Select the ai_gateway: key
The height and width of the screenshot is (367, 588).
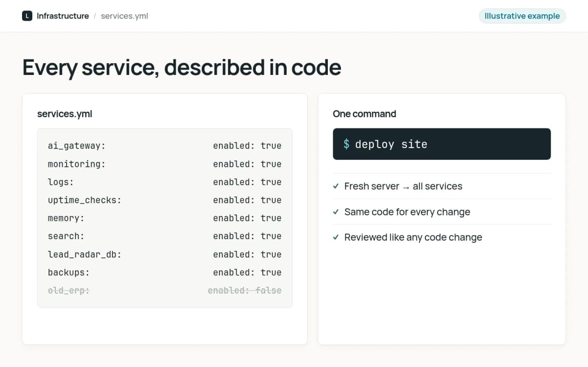tap(76, 146)
